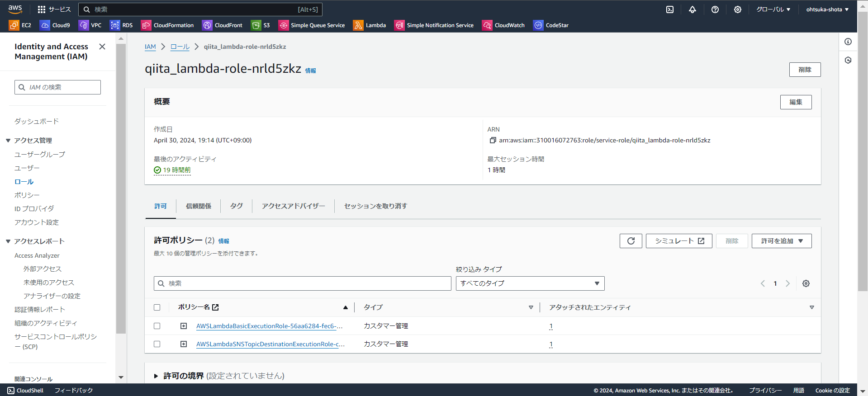868x396 pixels.
Task: Open the console settings gear in the header
Action: [738, 9]
